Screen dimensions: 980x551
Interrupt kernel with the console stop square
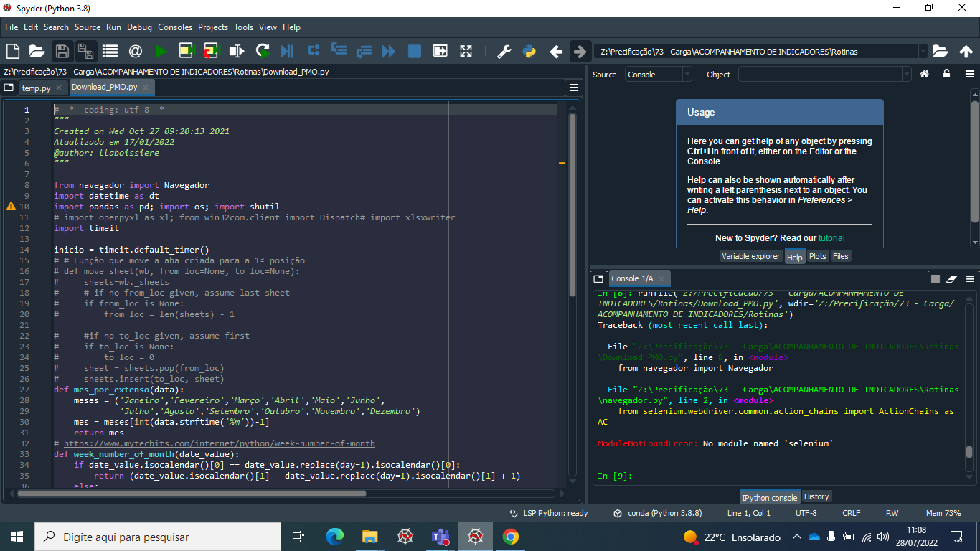[x=935, y=278]
